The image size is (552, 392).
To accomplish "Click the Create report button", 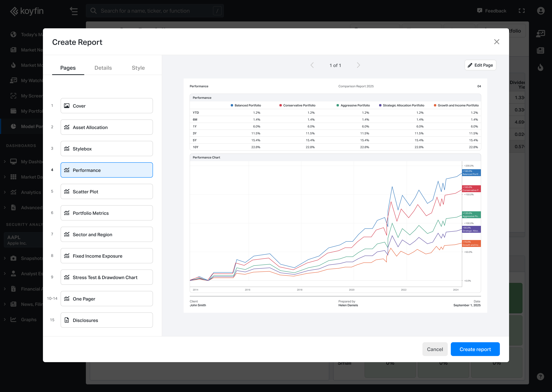I will tap(475, 349).
